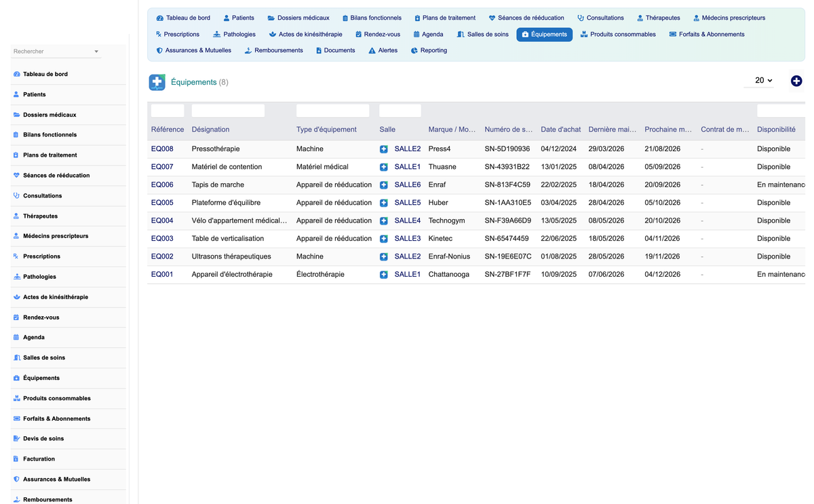Screen dimensions: 814x504
Task: Click the top menu Documents file icon
Action: tap(319, 50)
